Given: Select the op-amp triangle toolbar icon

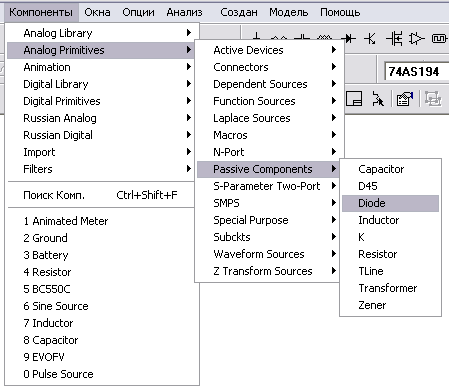Looking at the screenshot, I should [x=417, y=39].
